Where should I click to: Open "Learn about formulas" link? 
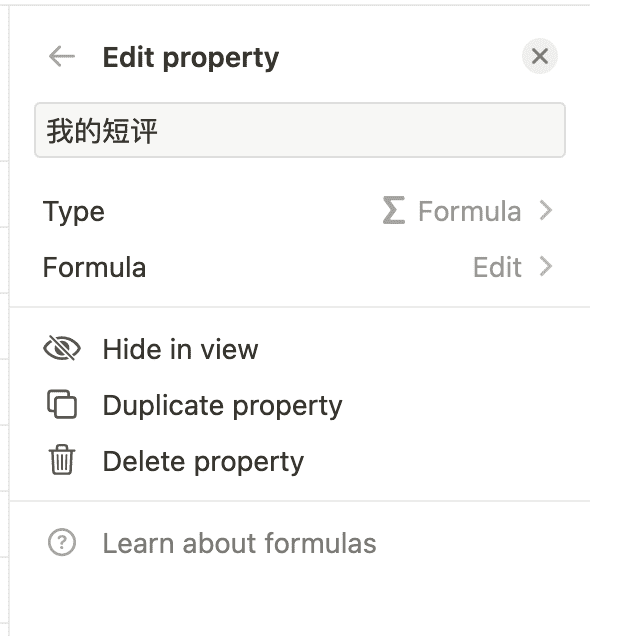239,544
